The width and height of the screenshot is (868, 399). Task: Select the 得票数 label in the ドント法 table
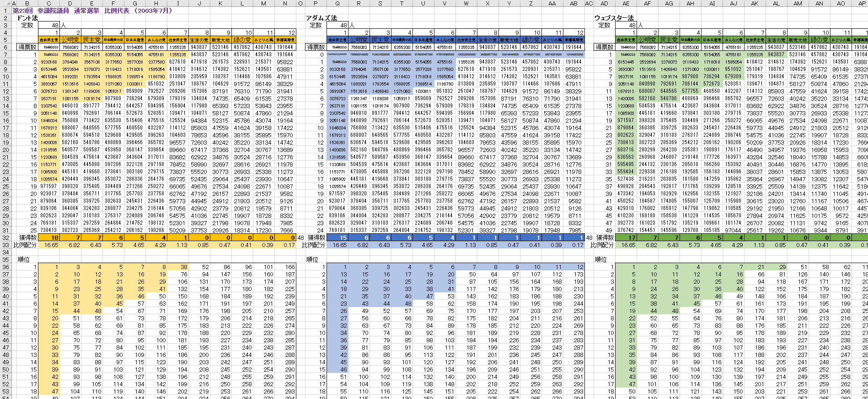(x=27, y=47)
